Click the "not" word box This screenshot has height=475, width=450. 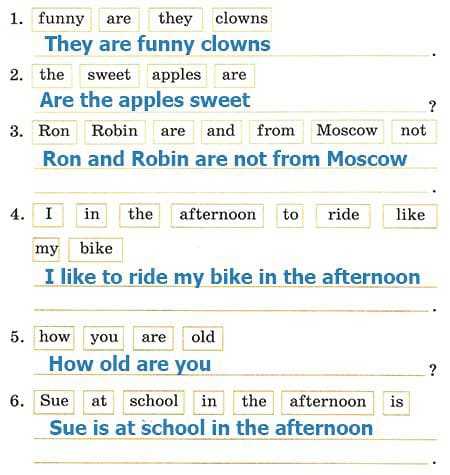coord(414,132)
